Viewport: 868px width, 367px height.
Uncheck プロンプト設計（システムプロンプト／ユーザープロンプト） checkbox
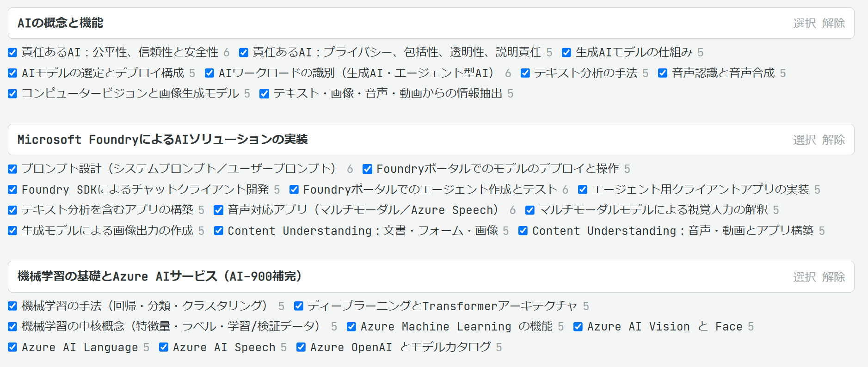click(12, 169)
